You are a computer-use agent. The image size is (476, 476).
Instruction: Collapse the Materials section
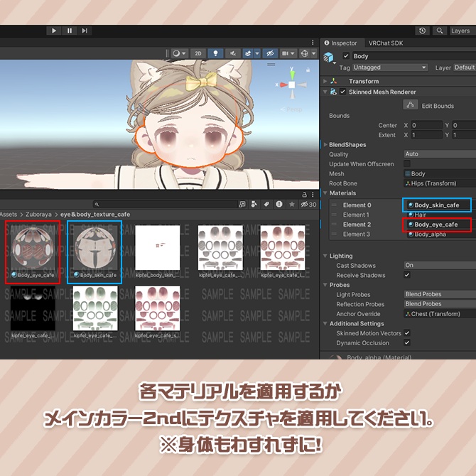pos(325,193)
